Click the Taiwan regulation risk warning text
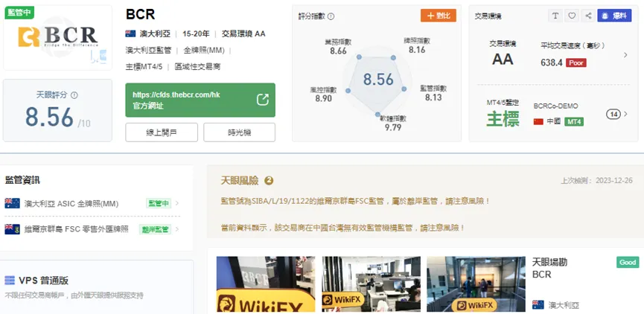This screenshot has width=644, height=314. (343, 227)
